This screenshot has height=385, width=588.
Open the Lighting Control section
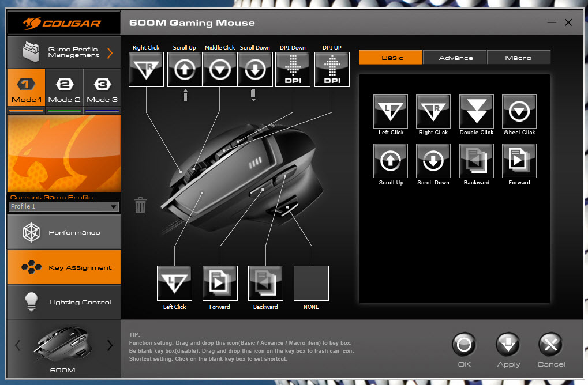64,302
